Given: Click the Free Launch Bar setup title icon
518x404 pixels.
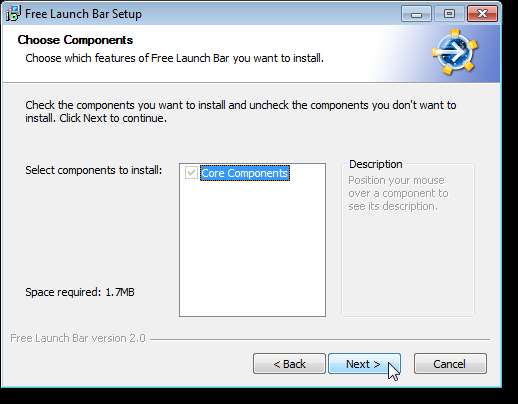Looking at the screenshot, I should click(x=13, y=14).
